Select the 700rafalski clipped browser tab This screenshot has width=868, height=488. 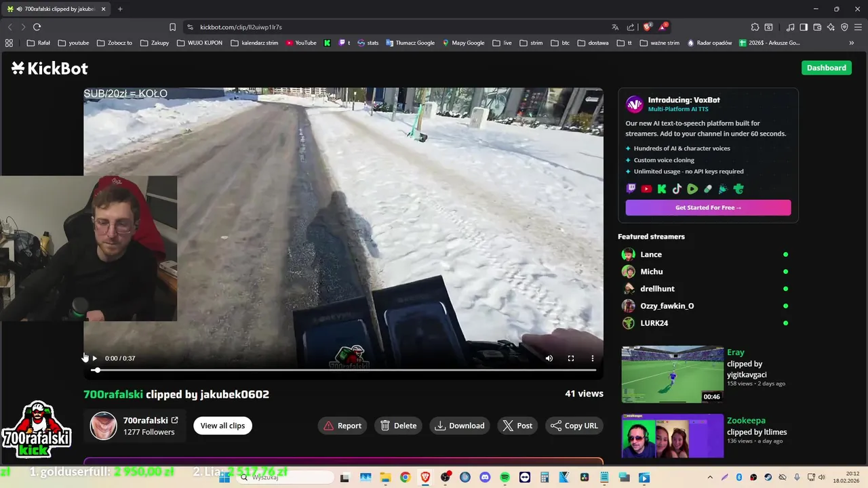pos(56,9)
